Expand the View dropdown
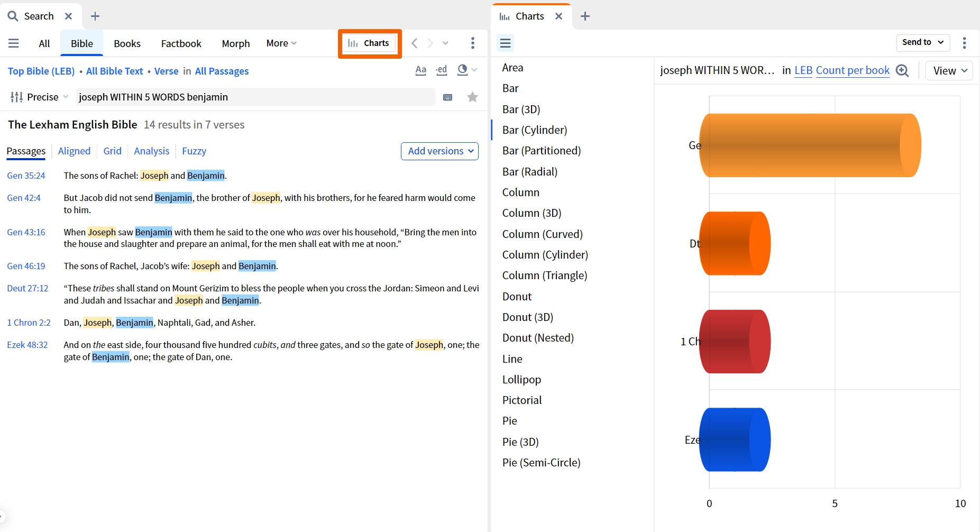 (x=949, y=71)
